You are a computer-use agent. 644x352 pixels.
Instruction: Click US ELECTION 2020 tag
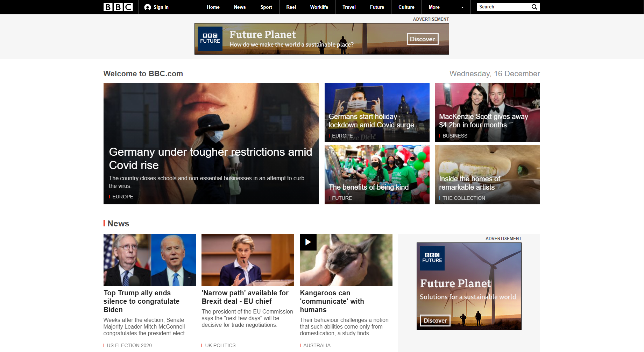129,345
